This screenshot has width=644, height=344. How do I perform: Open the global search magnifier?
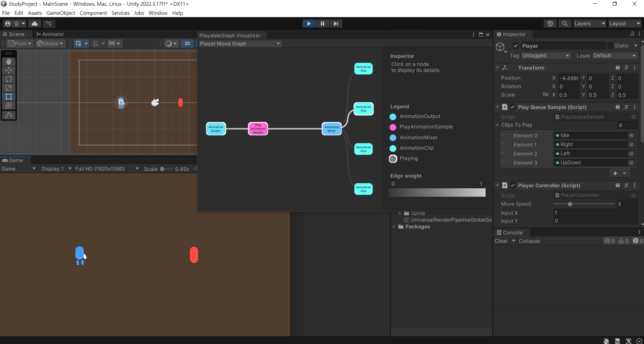pos(565,24)
